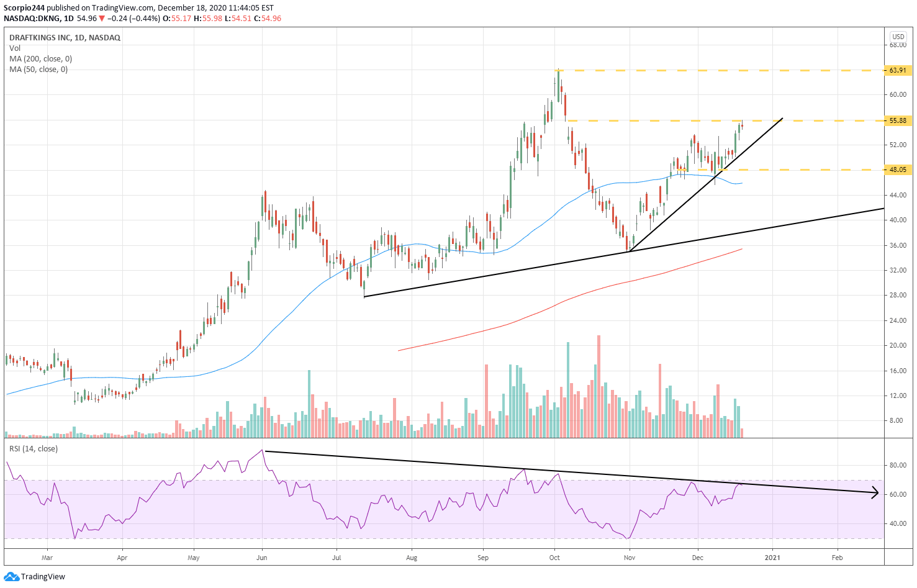917x588 pixels.
Task: Select MA (200, close, 0) legend
Action: tap(40, 59)
